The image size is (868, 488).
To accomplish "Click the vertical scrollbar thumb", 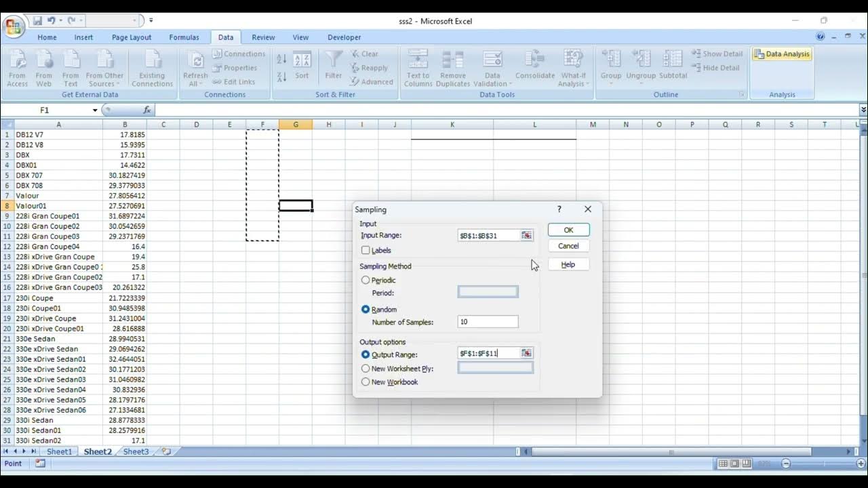I will [863, 276].
